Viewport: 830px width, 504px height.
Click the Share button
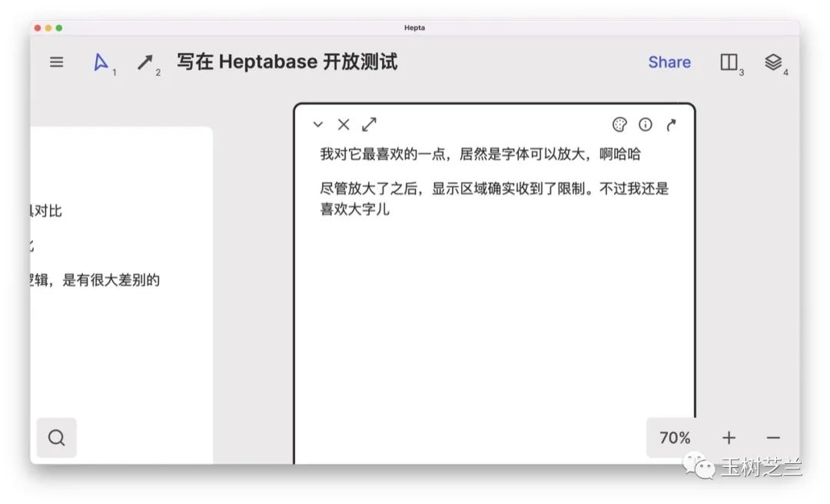click(669, 62)
